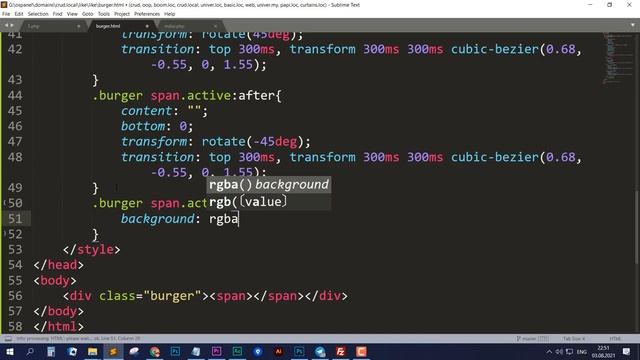Open network settings tray icon
Viewport: 640px width, 360px height.
[569, 351]
